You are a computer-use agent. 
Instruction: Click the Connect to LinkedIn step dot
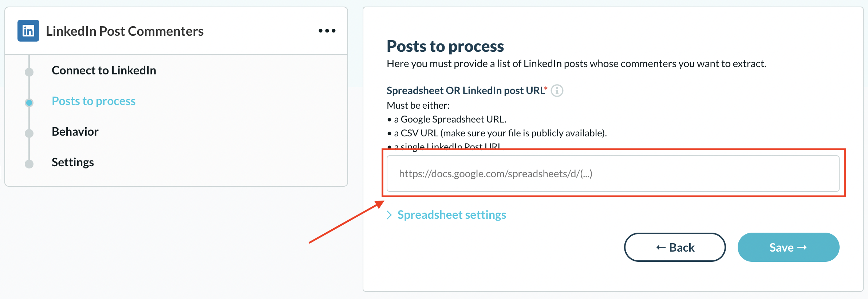[x=29, y=72]
